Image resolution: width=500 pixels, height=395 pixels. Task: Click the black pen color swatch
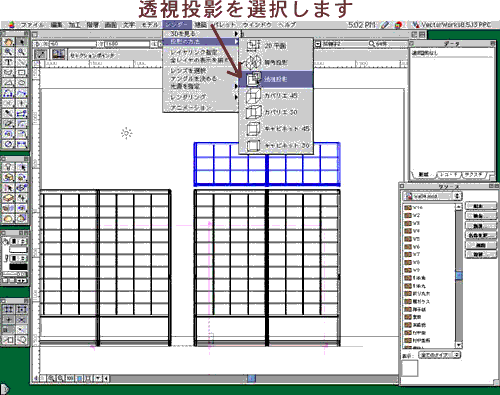click(x=18, y=266)
